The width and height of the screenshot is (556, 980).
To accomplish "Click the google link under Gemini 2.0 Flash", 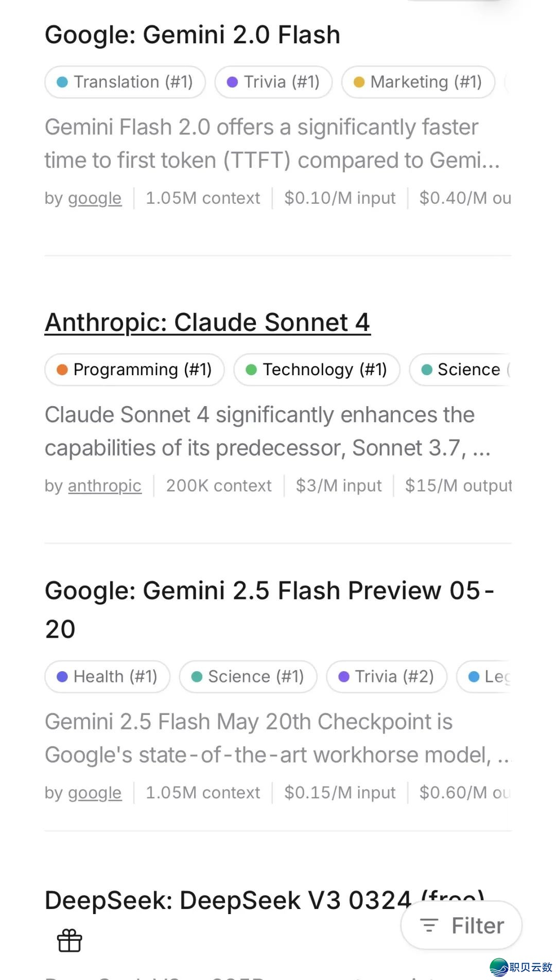I will click(x=95, y=198).
